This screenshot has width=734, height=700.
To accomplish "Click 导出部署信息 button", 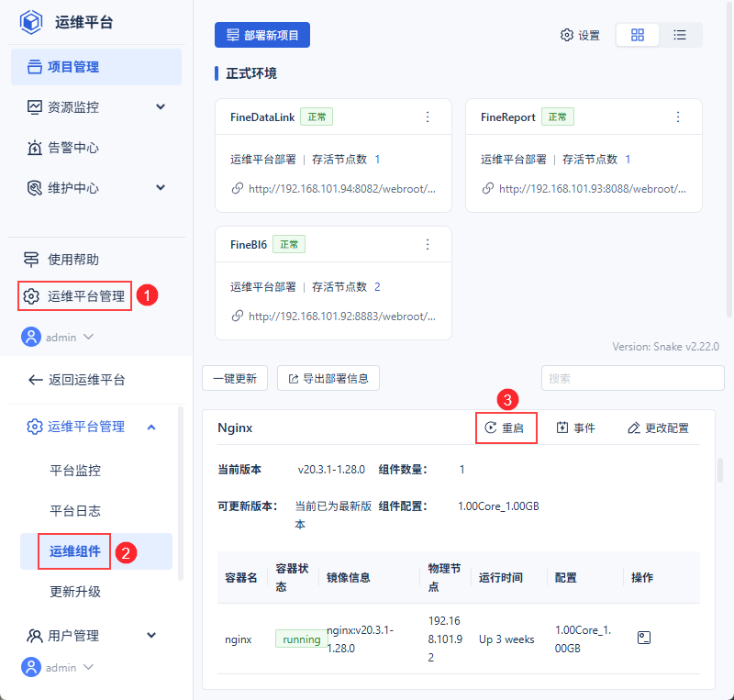I will [x=328, y=378].
